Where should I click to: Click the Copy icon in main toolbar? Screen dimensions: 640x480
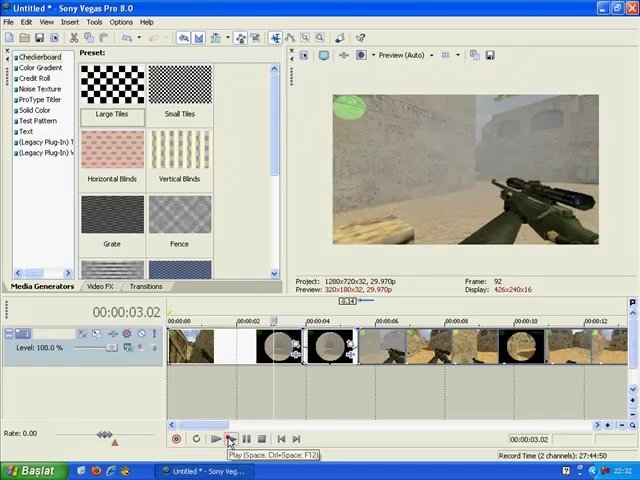point(89,38)
